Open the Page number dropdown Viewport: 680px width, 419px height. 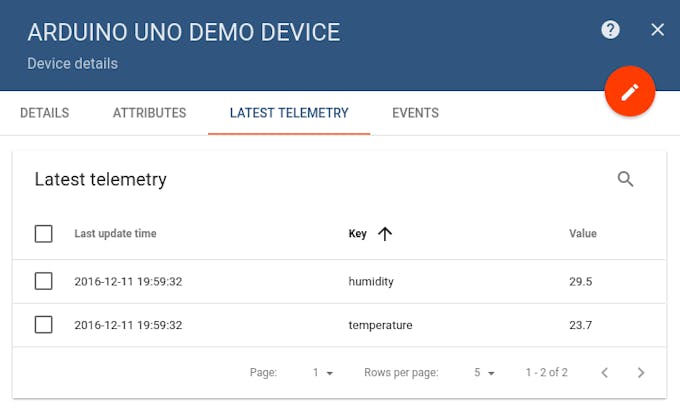coord(322,373)
